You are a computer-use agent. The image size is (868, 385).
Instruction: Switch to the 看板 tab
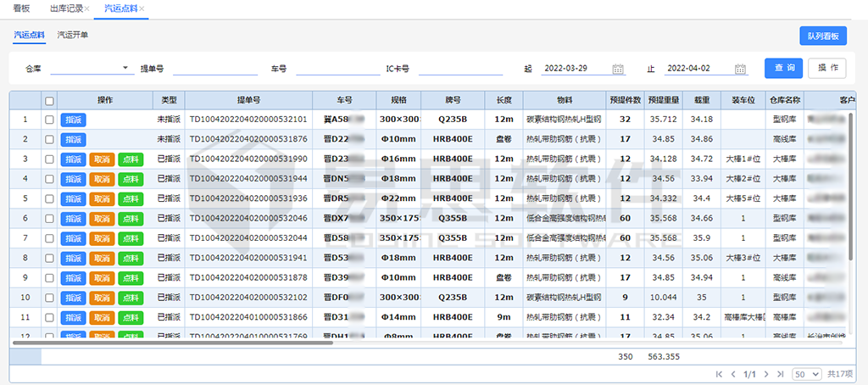pyautogui.click(x=21, y=8)
